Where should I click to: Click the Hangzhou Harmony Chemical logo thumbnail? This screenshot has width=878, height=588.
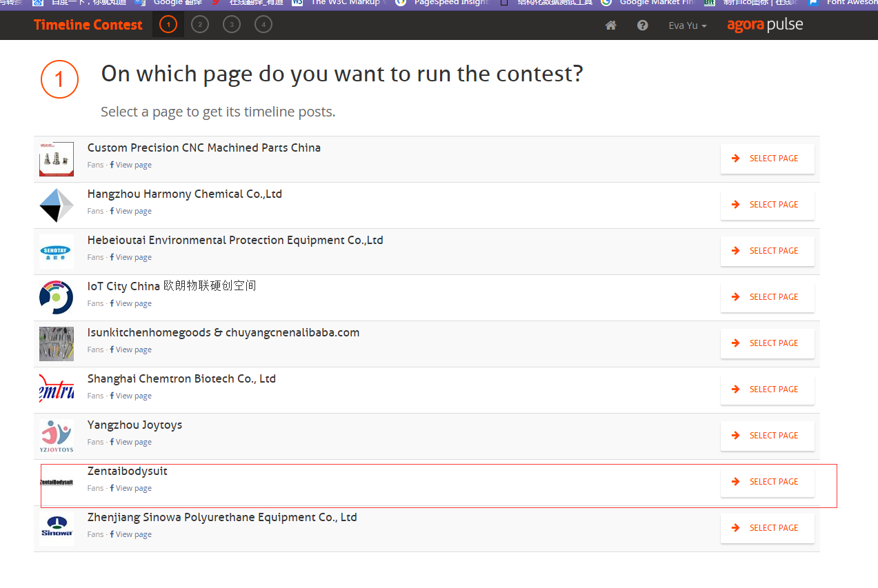57,205
